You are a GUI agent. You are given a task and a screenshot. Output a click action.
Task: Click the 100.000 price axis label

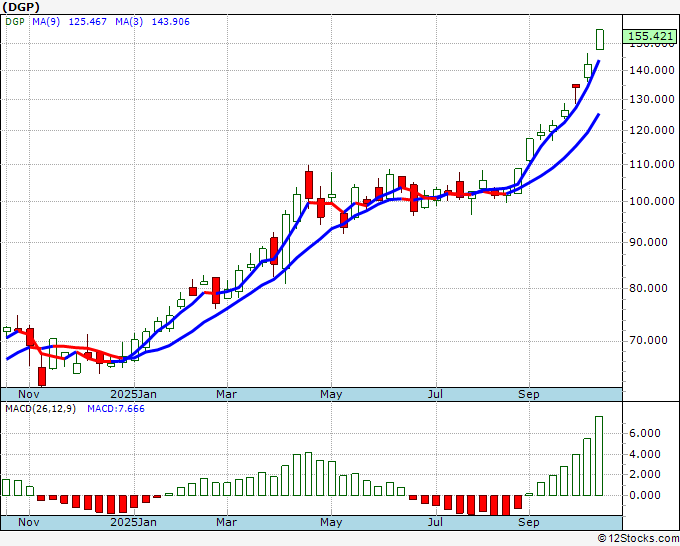pyautogui.click(x=652, y=201)
